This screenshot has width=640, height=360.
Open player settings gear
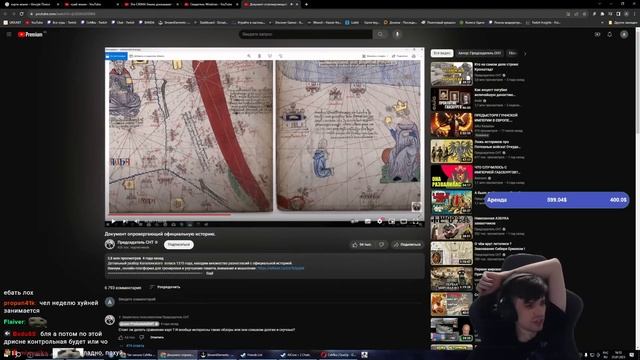pos(380,221)
